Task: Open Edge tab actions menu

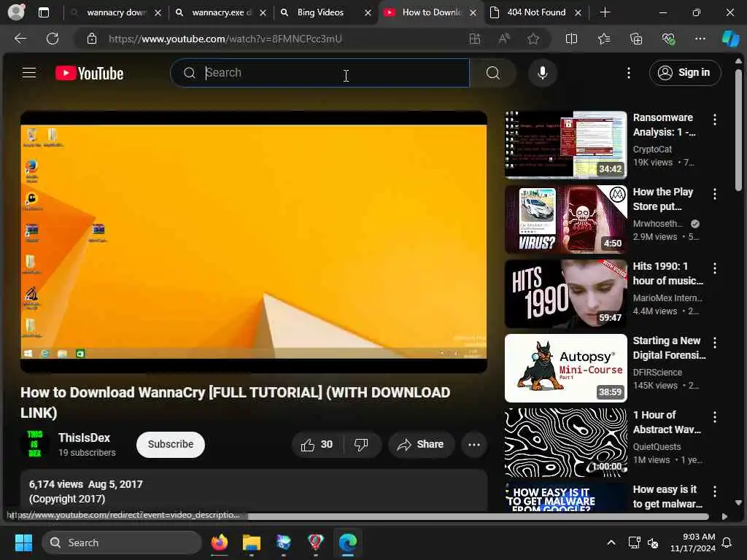Action: pos(43,12)
